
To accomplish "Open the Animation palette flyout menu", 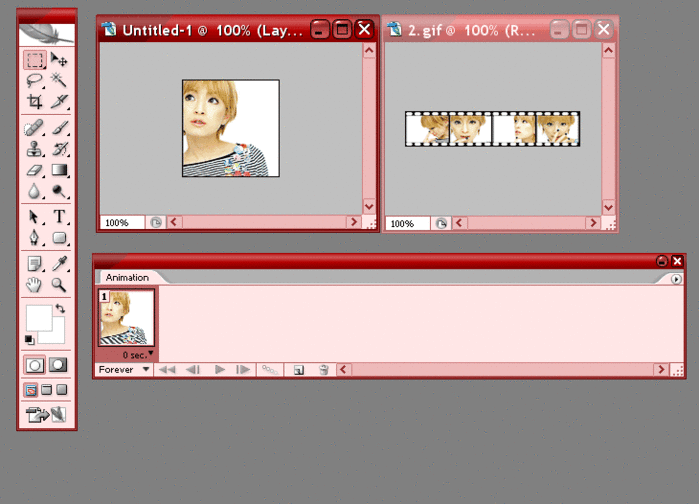I will pos(677,278).
